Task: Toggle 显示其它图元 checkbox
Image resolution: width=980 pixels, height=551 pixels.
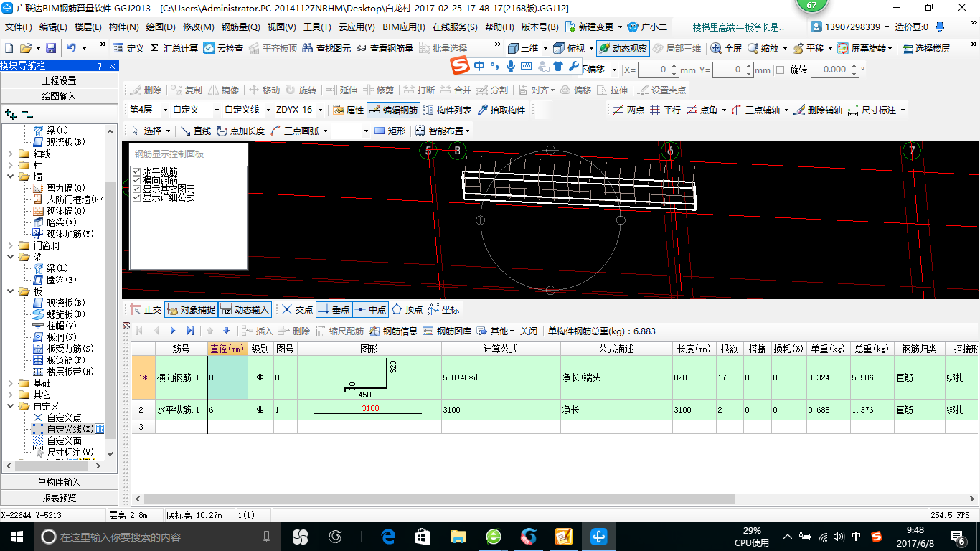Action: [137, 189]
